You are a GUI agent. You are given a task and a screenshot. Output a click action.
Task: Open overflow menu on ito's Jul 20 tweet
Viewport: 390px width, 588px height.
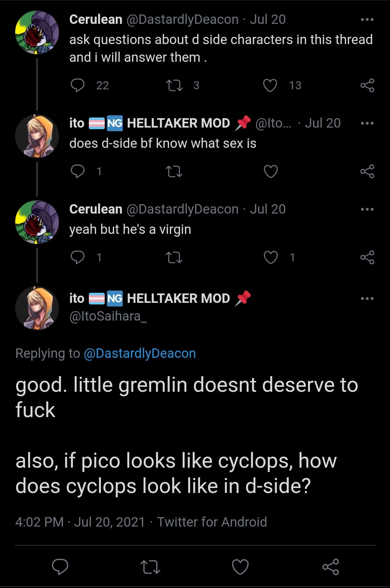367,123
